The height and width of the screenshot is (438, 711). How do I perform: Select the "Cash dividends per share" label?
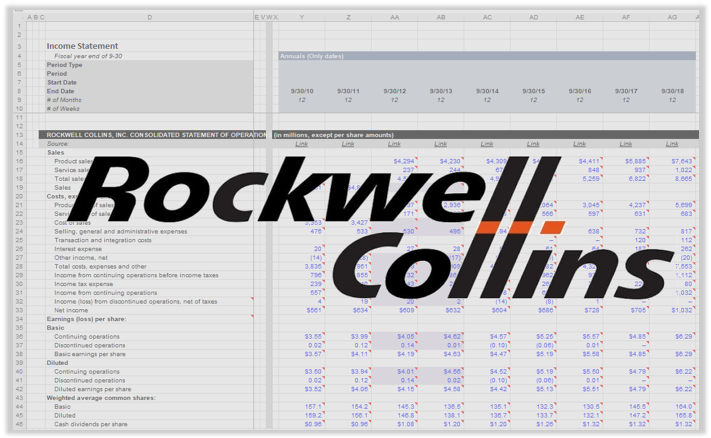point(91,424)
